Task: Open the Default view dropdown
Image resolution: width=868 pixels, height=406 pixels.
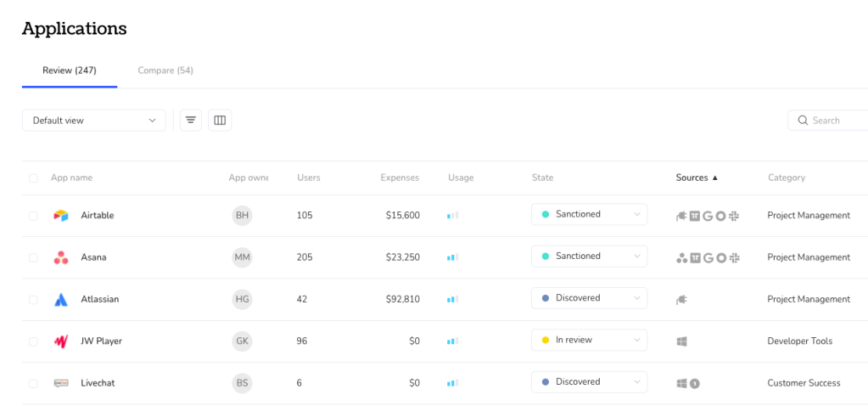Action: point(93,121)
